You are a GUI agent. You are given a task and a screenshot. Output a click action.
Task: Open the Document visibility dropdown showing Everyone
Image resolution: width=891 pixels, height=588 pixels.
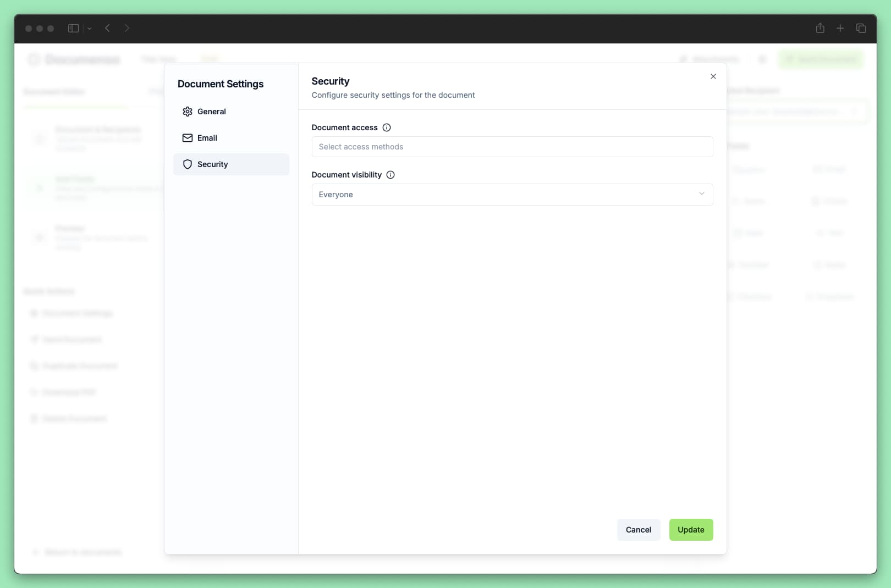click(512, 195)
